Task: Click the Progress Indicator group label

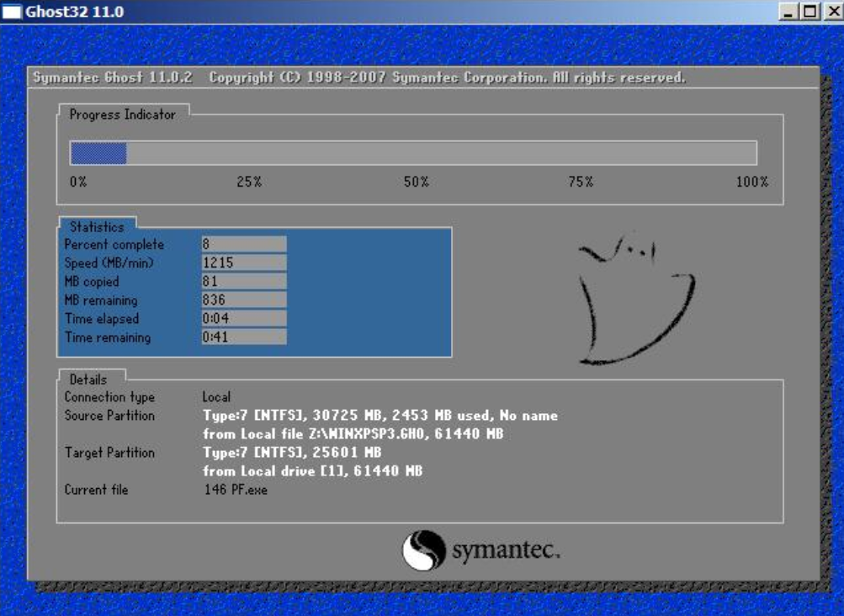Action: coord(122,114)
